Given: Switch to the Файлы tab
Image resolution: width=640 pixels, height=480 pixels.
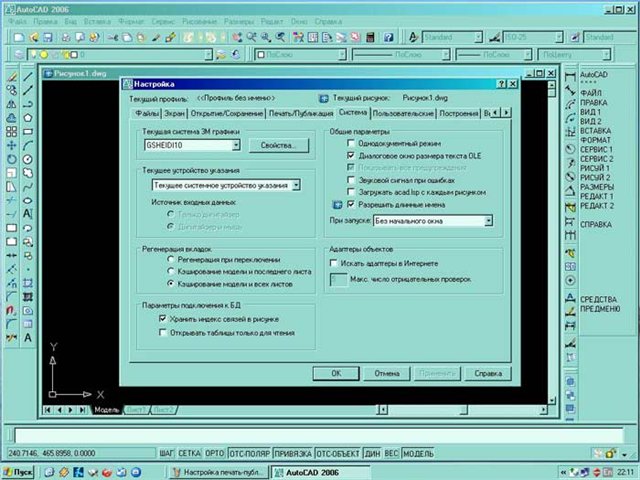Looking at the screenshot, I should click(x=147, y=113).
